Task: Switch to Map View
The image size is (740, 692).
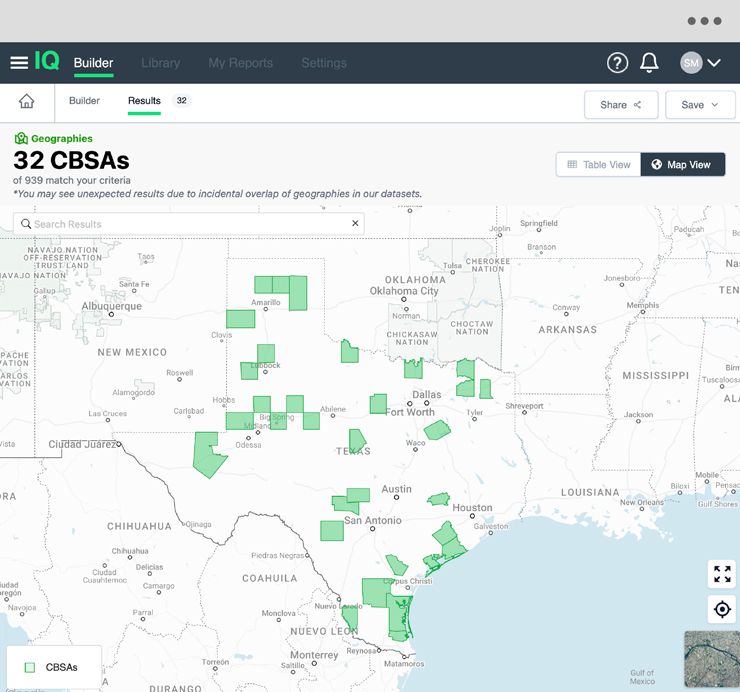Action: (682, 165)
